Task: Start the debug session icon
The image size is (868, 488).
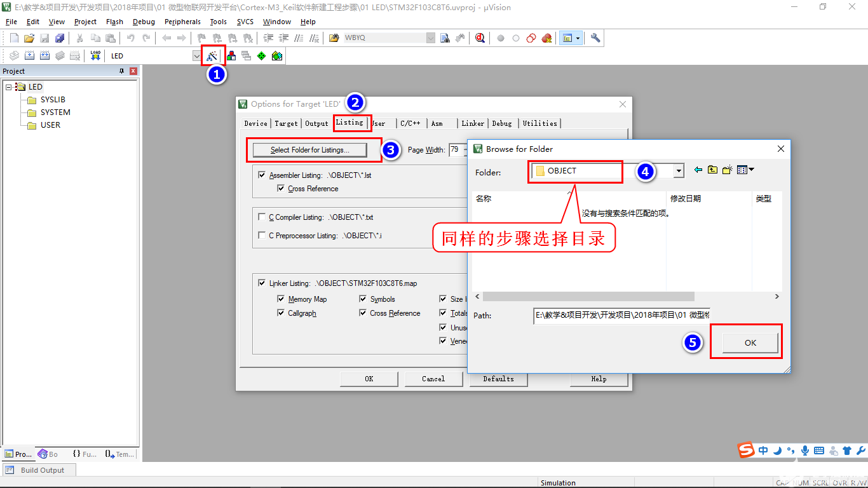Action: click(480, 38)
